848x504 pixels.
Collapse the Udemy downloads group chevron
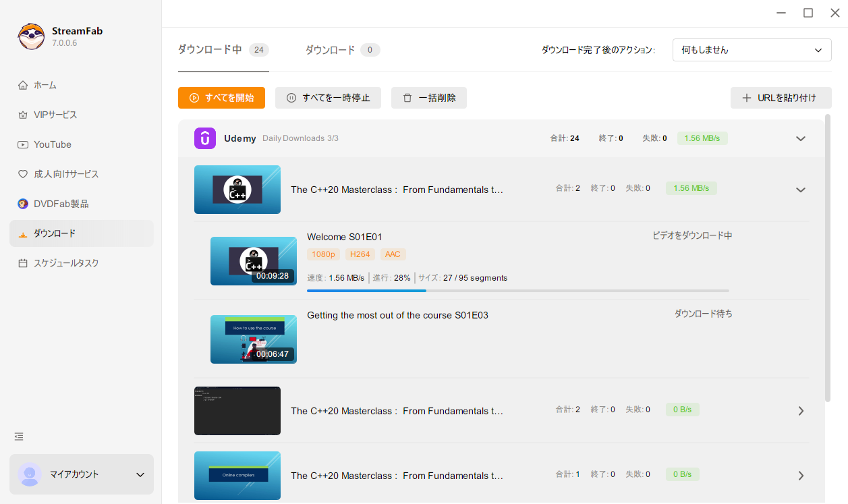tap(801, 138)
